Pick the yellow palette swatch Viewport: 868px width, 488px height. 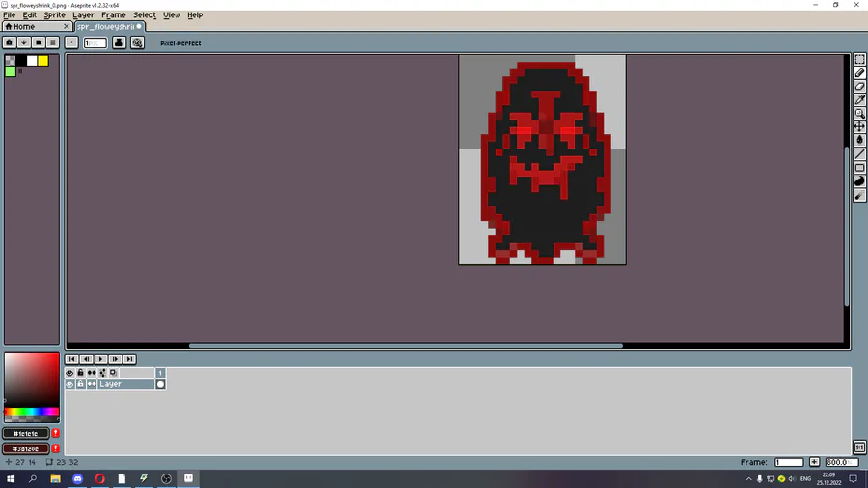click(x=43, y=61)
